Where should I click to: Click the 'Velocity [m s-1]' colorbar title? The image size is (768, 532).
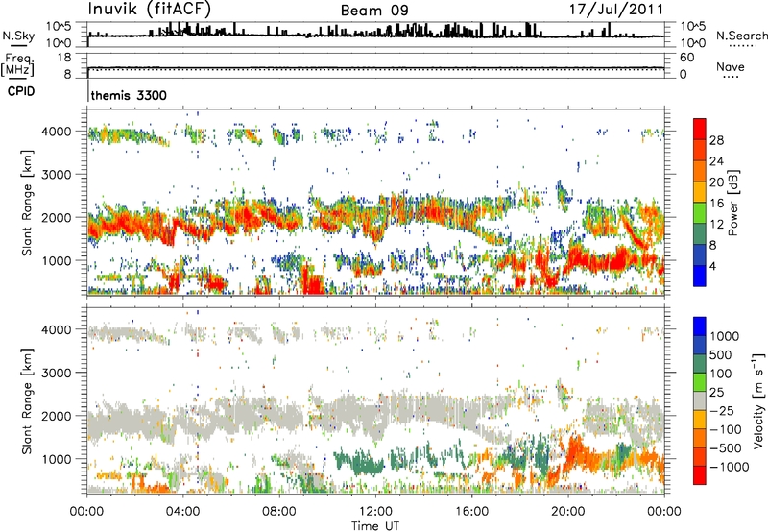(x=758, y=400)
